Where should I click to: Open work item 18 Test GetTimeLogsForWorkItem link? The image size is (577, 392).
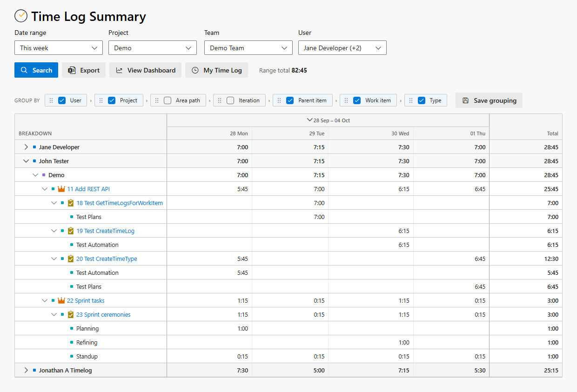tap(120, 203)
